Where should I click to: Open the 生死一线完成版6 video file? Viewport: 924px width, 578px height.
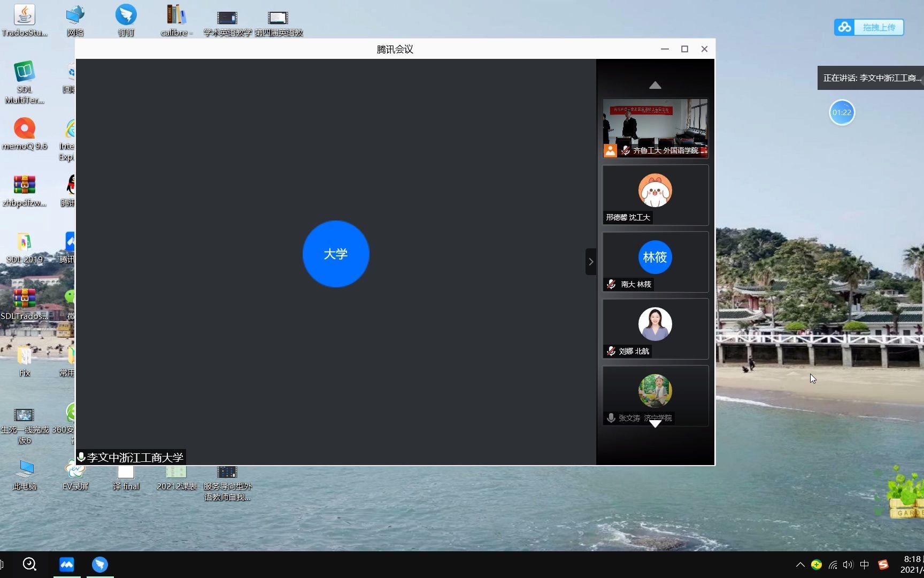click(x=24, y=426)
